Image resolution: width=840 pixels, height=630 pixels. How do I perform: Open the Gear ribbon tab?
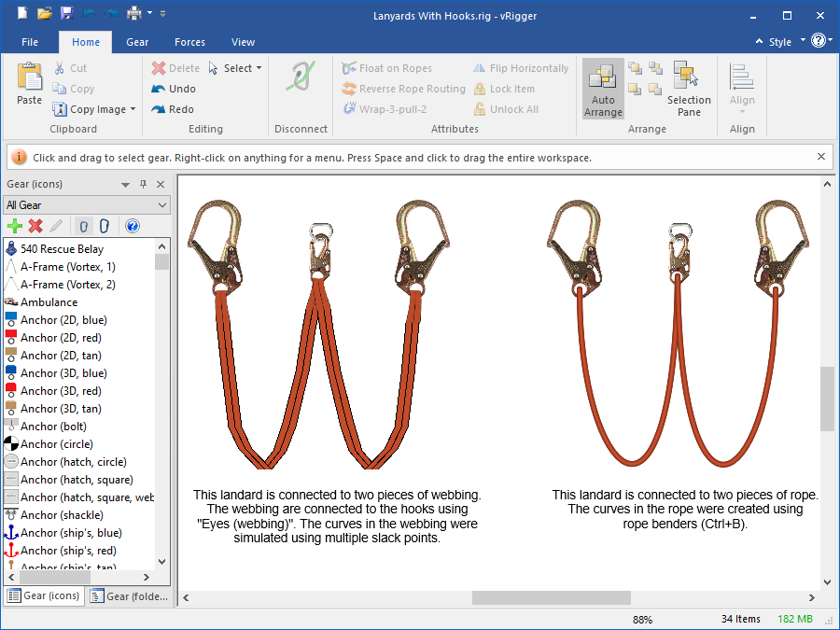137,42
